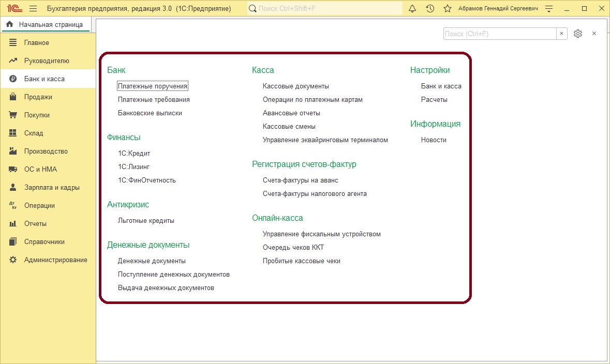Open the notifications bell in title bar
Image resolution: width=610 pixels, height=364 pixels.
(x=412, y=8)
